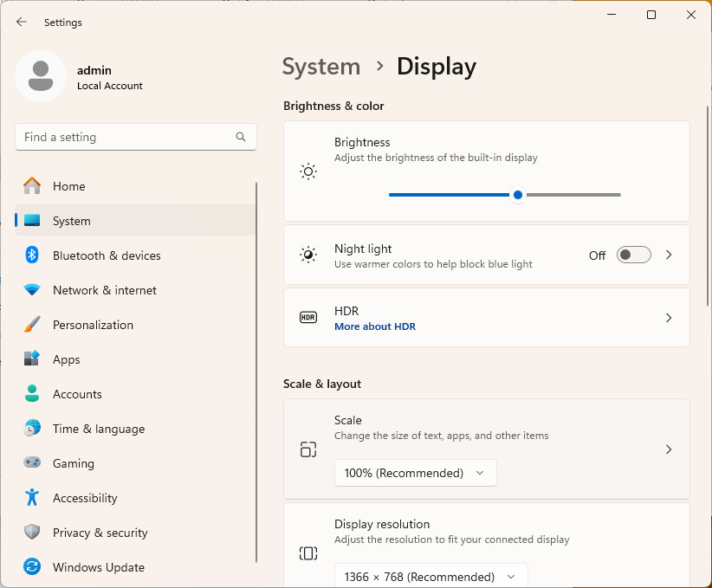Click the admin profile avatar picture
This screenshot has width=712, height=588.
point(41,76)
